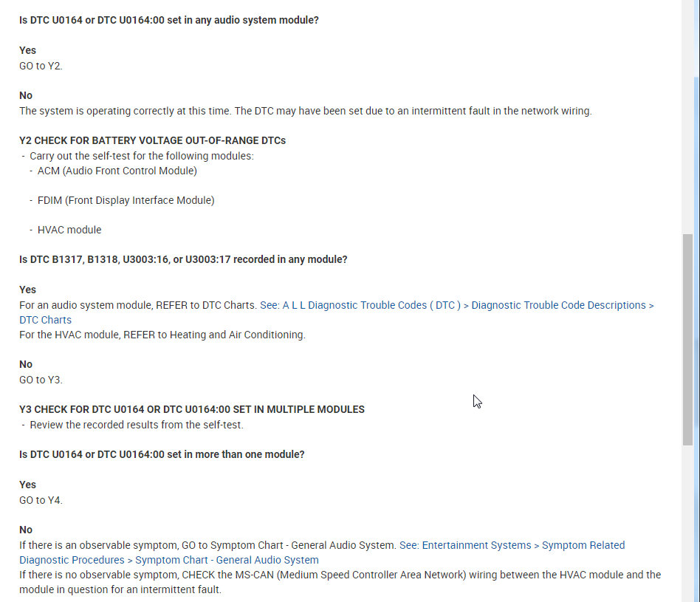Image resolution: width=700 pixels, height=602 pixels.
Task: Click the Y3 CHECK FOR DTC U0164 heading
Action: [x=191, y=409]
